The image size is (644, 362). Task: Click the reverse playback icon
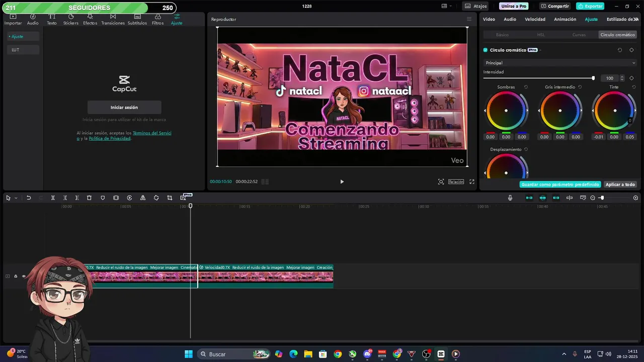click(129, 198)
